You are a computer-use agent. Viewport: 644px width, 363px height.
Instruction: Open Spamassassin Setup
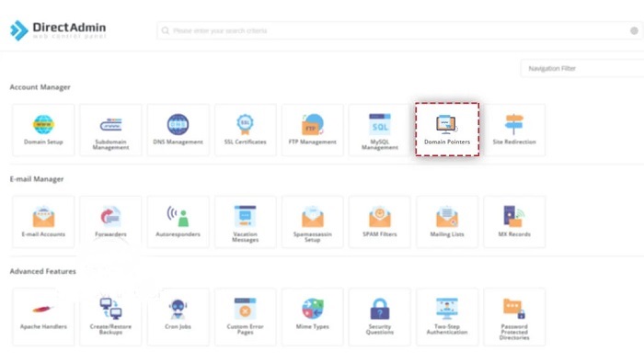pos(313,221)
